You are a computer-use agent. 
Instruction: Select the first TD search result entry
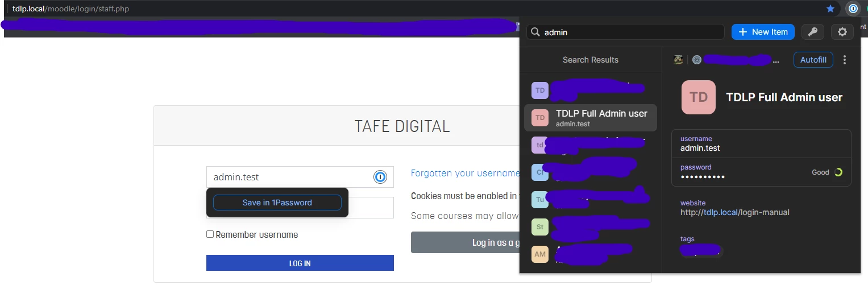(x=590, y=90)
